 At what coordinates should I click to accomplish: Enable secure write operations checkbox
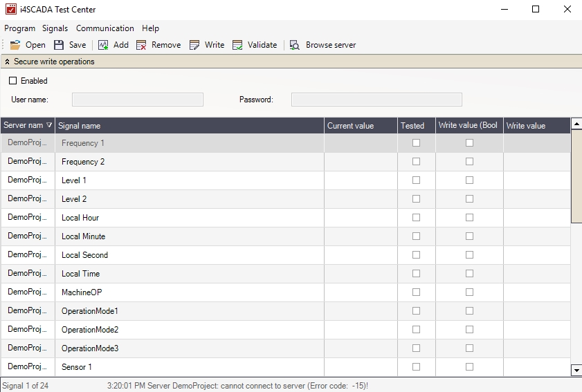(x=12, y=81)
